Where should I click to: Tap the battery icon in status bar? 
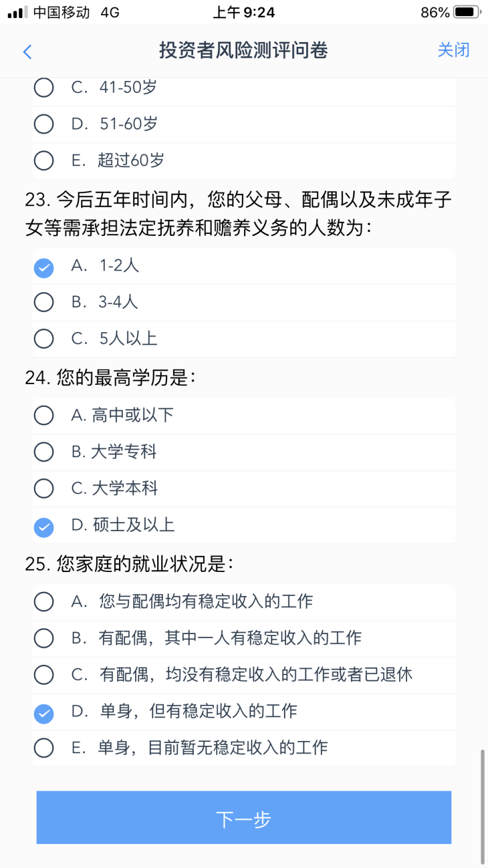(x=467, y=12)
